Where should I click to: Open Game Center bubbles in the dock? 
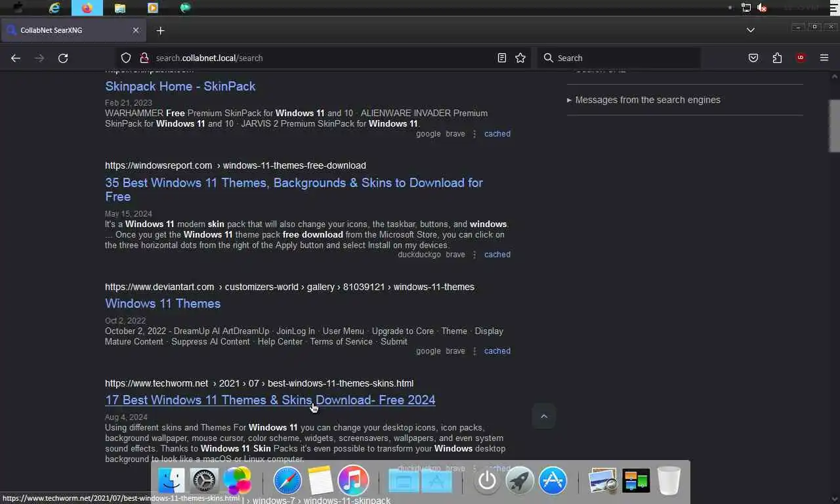tap(237, 481)
